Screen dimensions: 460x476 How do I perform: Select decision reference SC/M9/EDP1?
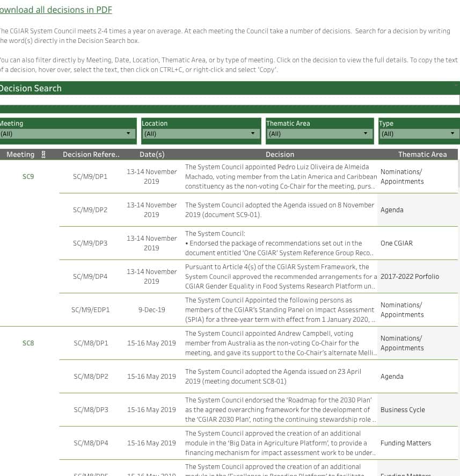(90, 310)
